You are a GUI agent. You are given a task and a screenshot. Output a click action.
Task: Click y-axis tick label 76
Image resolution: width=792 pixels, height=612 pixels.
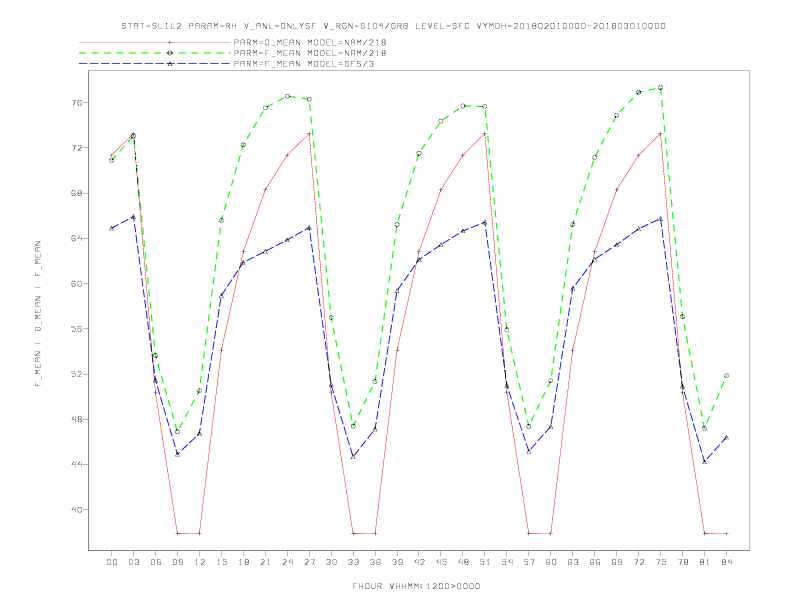click(x=77, y=103)
